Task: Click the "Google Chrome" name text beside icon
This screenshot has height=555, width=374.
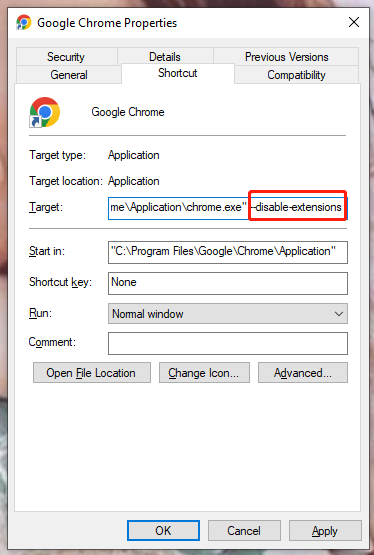Action: pos(128,112)
